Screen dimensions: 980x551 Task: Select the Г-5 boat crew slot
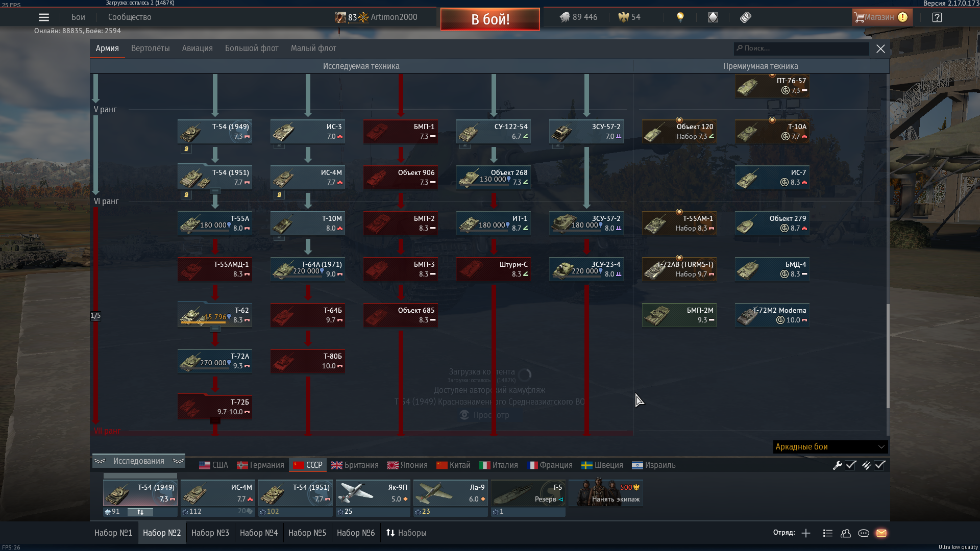click(528, 493)
